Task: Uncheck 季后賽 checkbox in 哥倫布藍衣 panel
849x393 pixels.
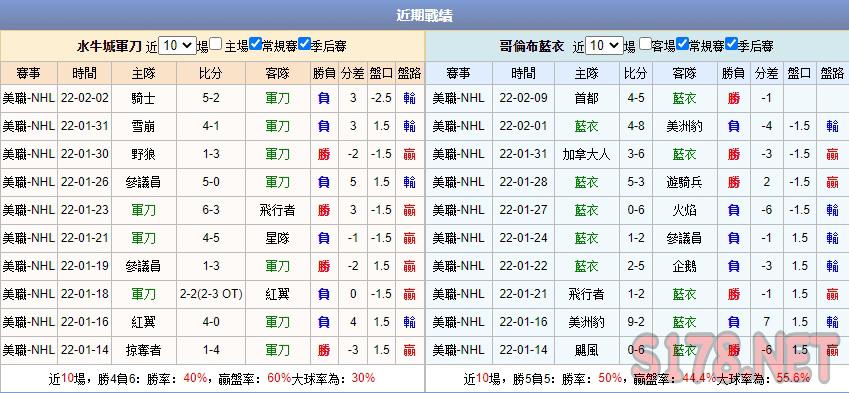Action: (x=732, y=44)
